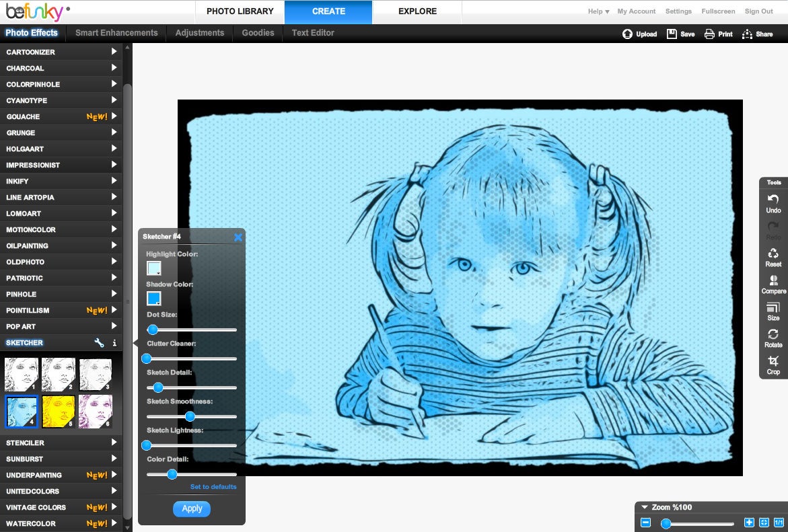Click the Reset tool icon

point(773,253)
